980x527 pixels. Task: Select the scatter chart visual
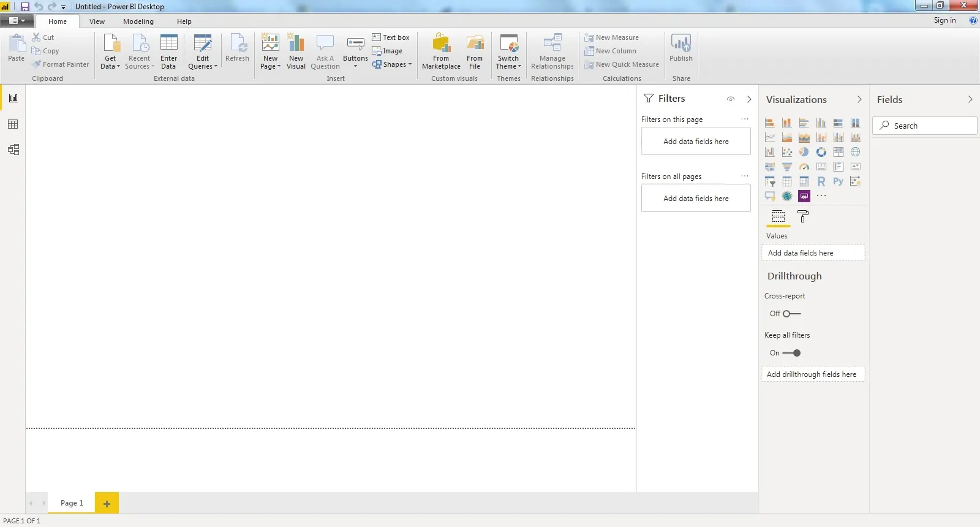787,152
